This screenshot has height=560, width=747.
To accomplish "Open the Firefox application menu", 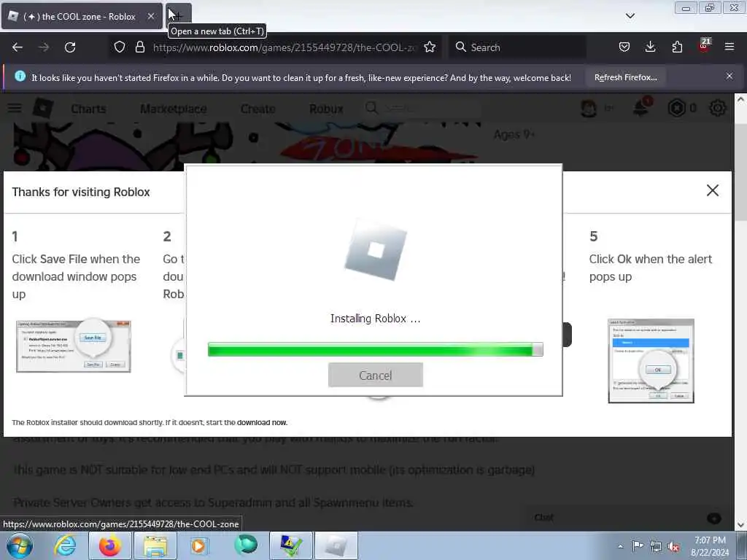I will (x=729, y=47).
